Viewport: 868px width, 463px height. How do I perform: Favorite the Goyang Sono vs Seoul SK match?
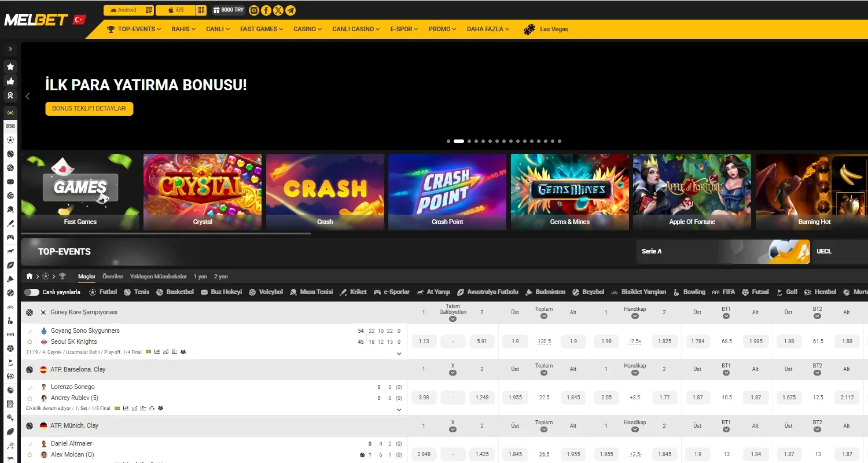(x=30, y=342)
